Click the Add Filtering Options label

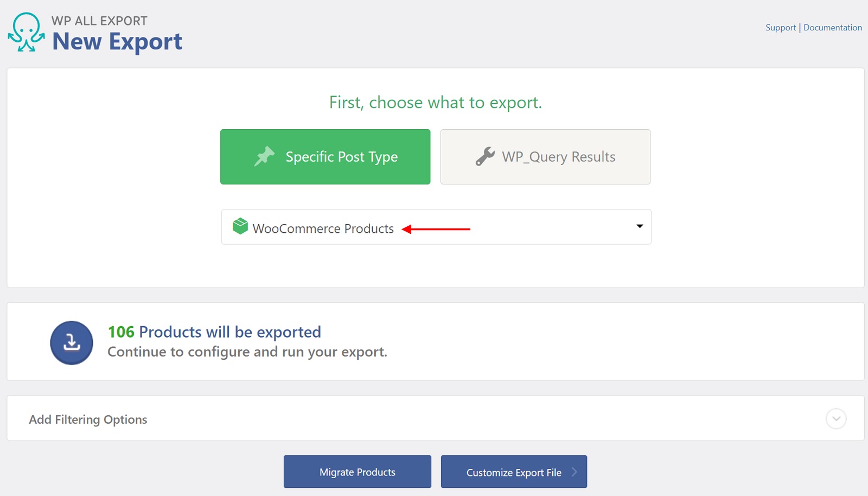click(x=88, y=419)
